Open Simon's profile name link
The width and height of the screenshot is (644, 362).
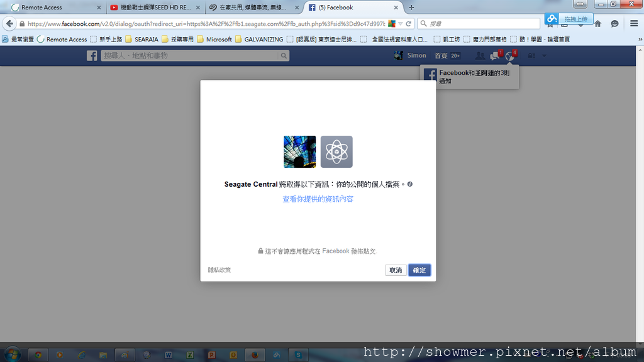click(416, 55)
